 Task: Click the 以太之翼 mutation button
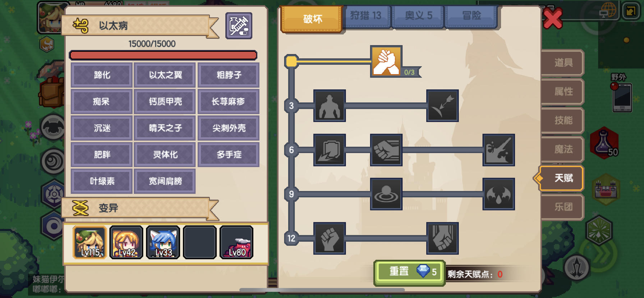[x=165, y=75]
